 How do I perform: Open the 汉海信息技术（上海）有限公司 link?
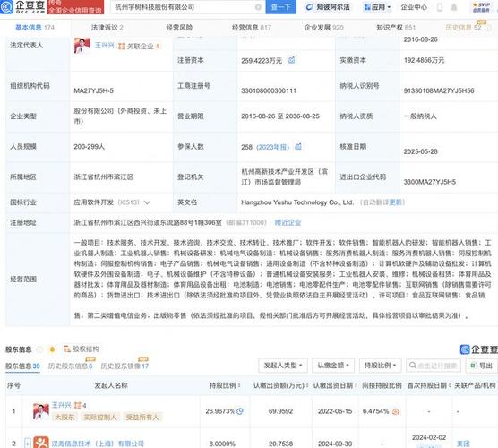(98, 444)
